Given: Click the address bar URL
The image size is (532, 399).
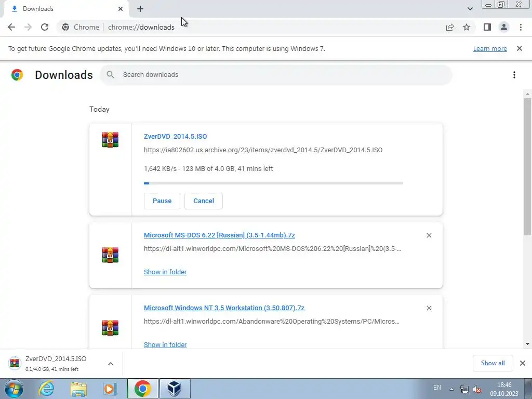Looking at the screenshot, I should tap(141, 27).
